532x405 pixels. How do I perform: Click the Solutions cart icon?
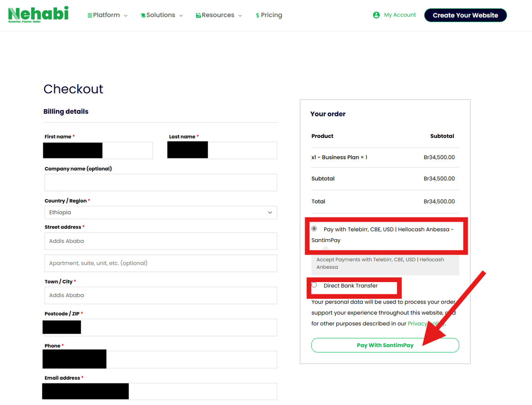(x=143, y=16)
